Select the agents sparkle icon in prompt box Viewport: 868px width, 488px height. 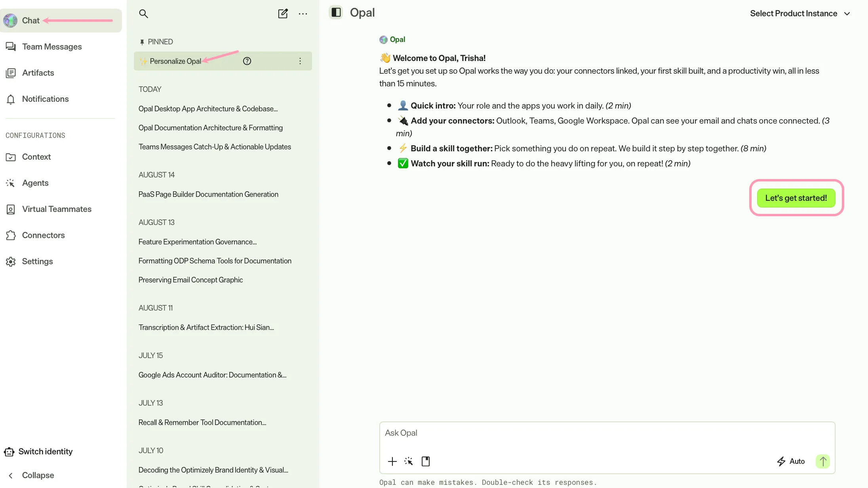click(409, 461)
